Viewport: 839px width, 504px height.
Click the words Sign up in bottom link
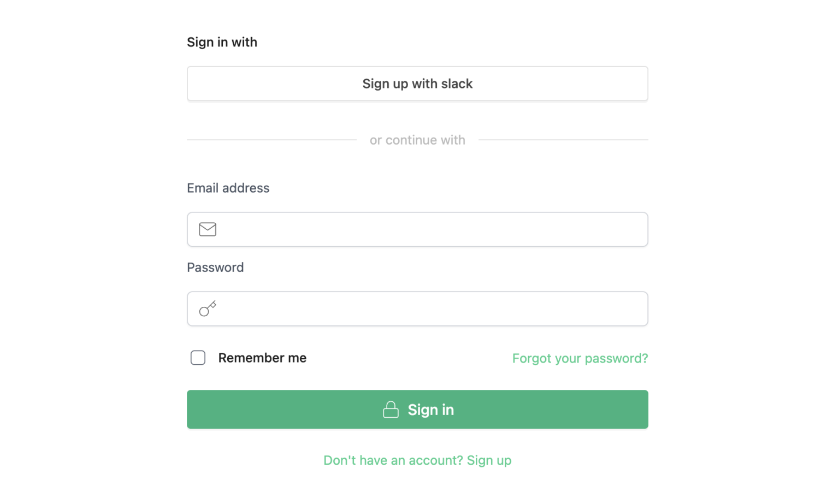[x=489, y=460]
